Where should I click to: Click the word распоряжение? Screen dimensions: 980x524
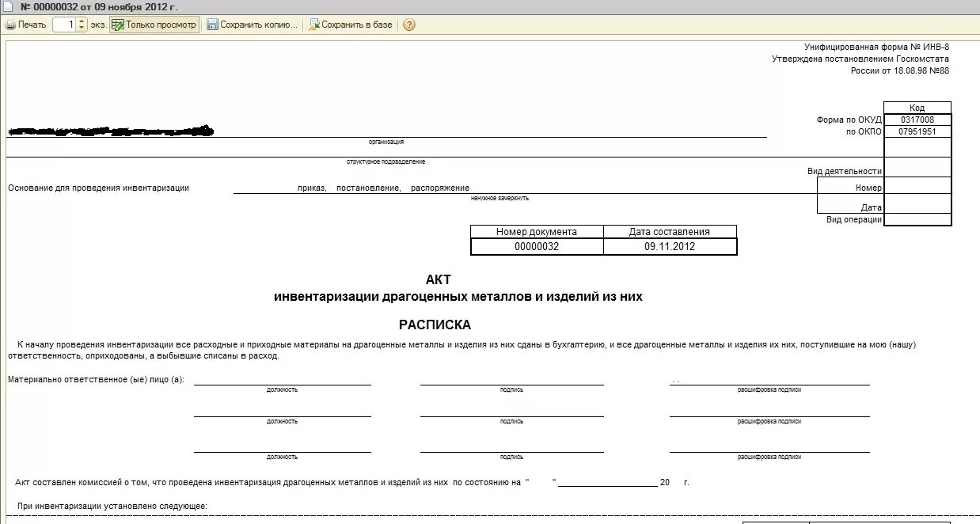click(x=440, y=188)
